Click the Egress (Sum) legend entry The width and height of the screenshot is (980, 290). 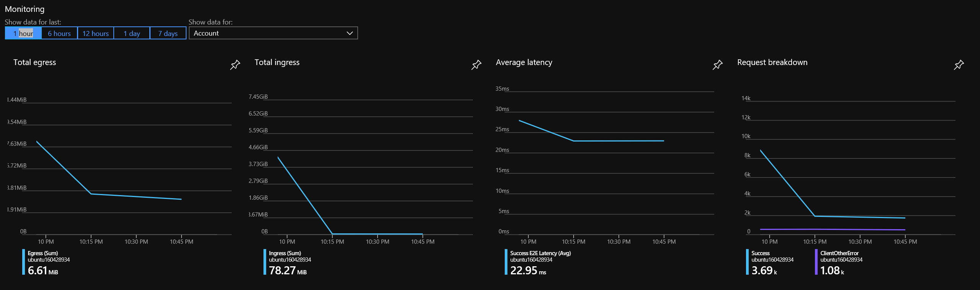click(x=43, y=253)
